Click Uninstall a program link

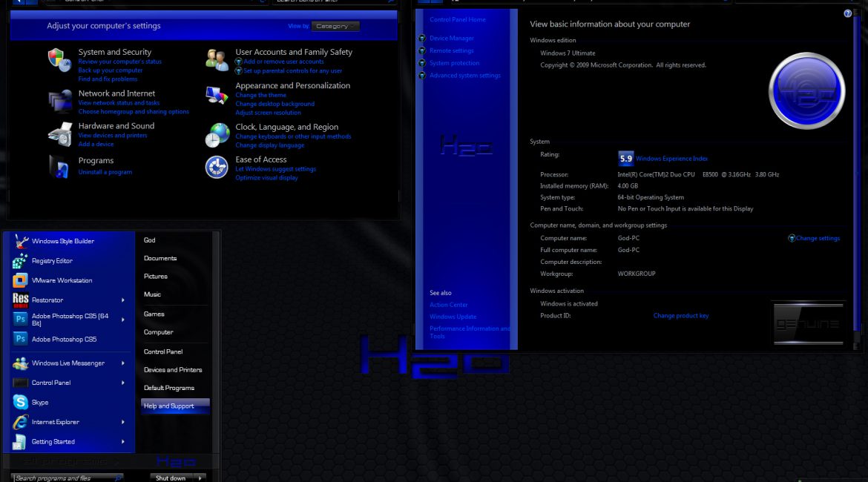click(x=105, y=172)
